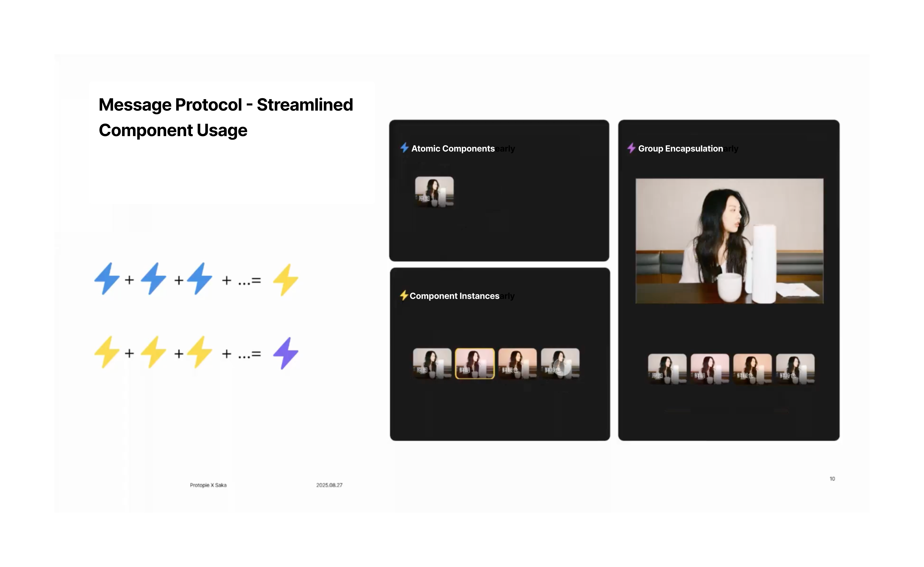Click the first yellow bolt in second equation
The height and width of the screenshot is (567, 924).
pos(107,352)
